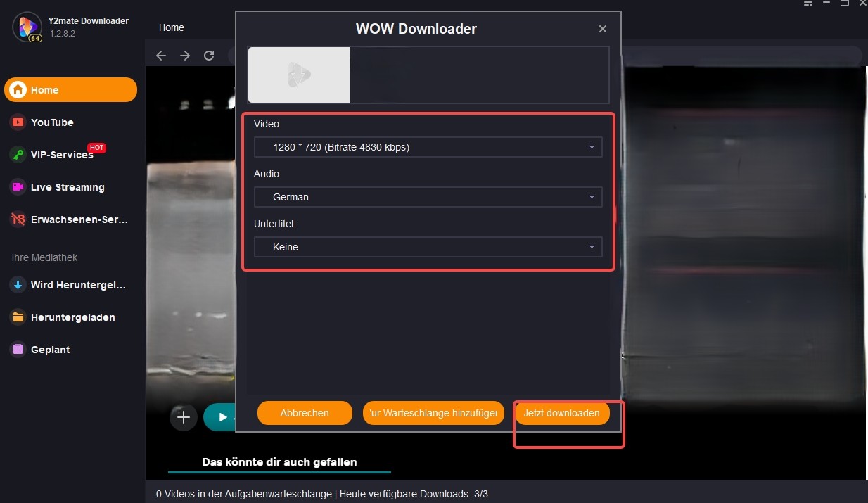Click the browser back navigation arrow
Viewport: 868px width, 503px height.
click(x=161, y=55)
